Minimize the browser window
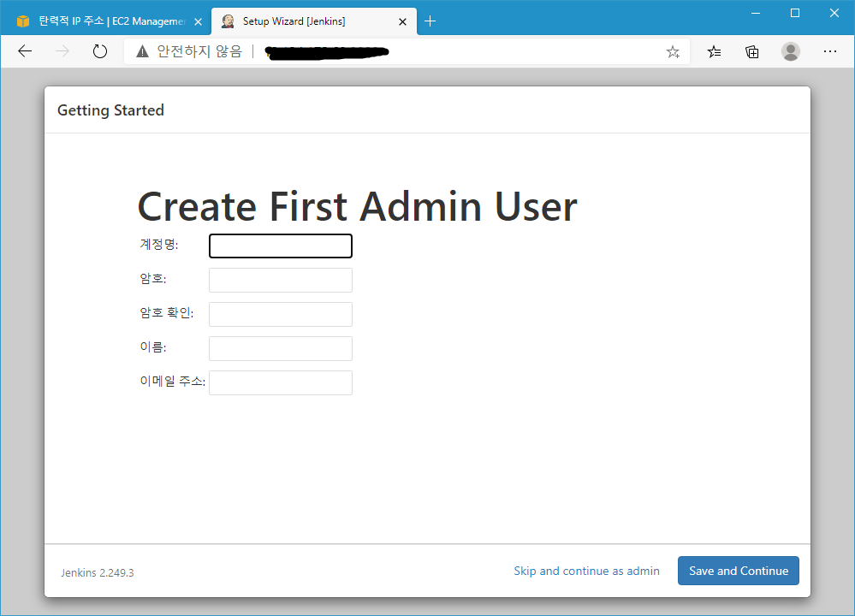This screenshot has width=855, height=616. coord(755,13)
